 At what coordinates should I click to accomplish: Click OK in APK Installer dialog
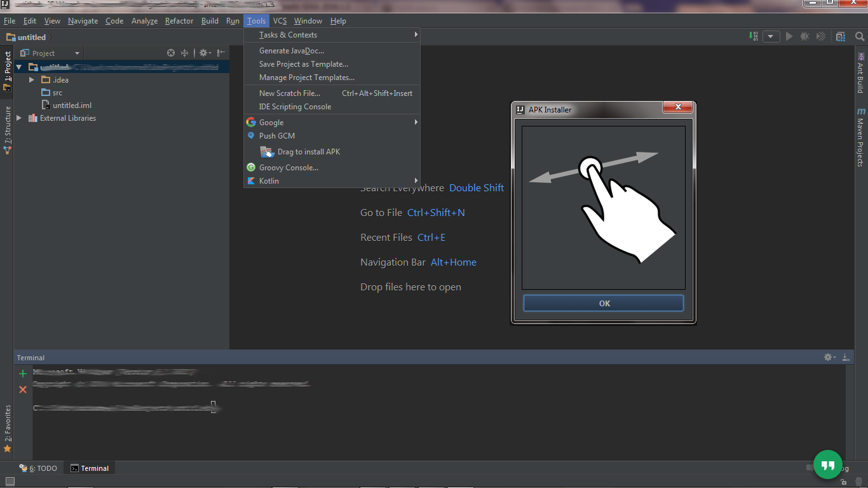pos(604,304)
